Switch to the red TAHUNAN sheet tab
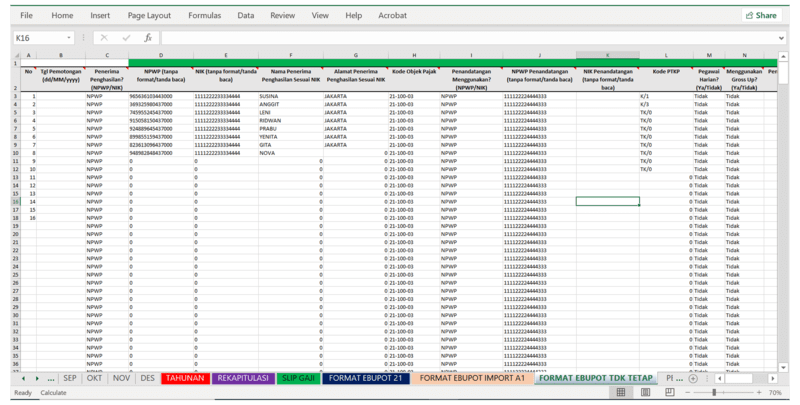 pyautogui.click(x=185, y=378)
